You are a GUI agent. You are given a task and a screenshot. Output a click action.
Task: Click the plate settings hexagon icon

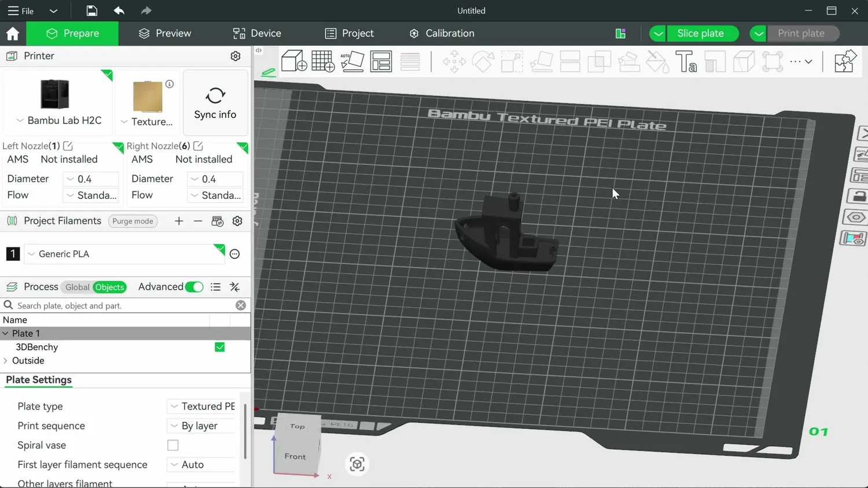coord(856,217)
